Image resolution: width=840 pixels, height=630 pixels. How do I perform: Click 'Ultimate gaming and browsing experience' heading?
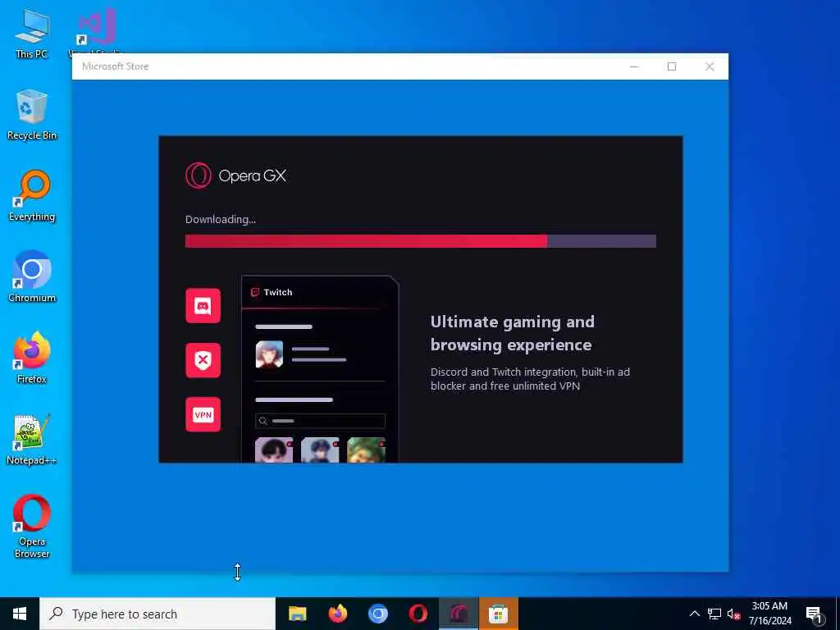coord(513,333)
